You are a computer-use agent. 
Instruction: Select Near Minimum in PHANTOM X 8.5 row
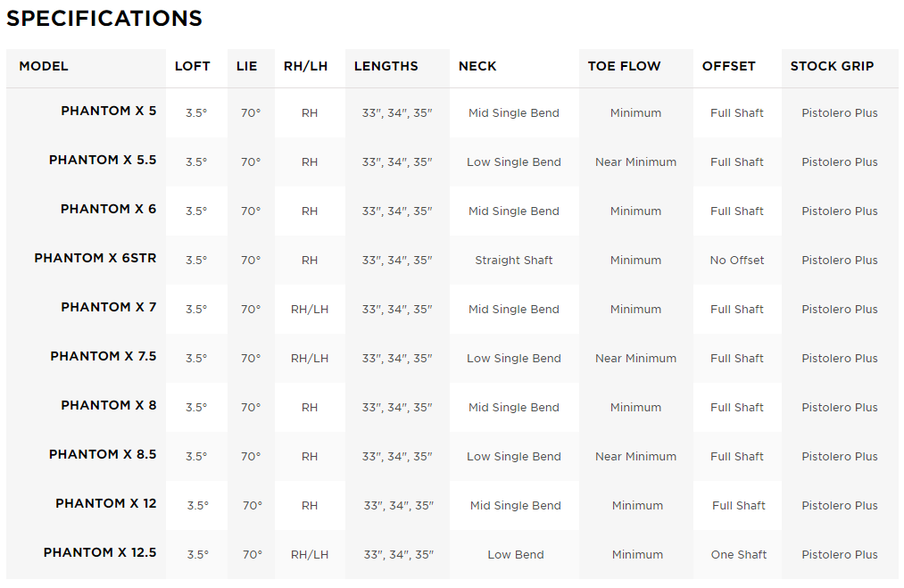636,457
